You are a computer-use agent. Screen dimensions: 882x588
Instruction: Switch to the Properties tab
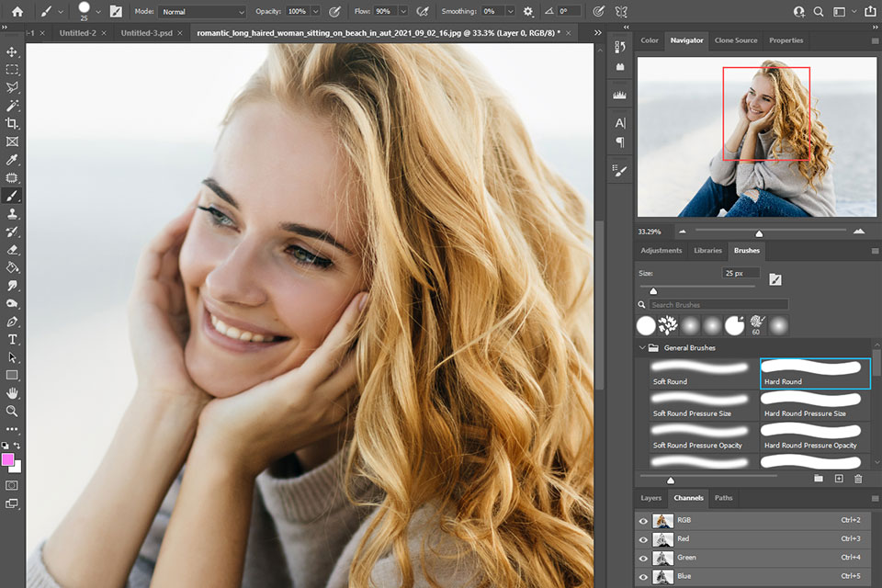(x=786, y=40)
